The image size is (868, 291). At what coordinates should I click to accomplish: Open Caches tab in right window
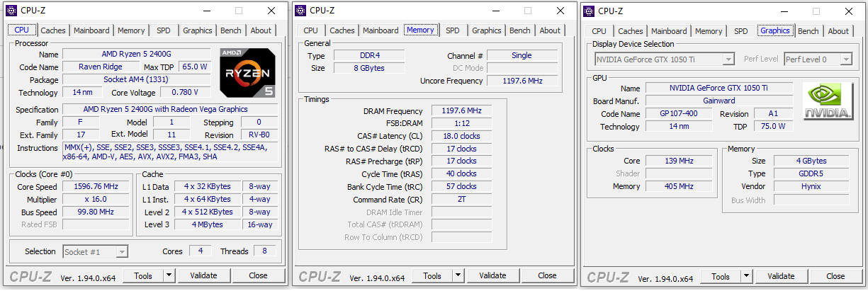(x=631, y=31)
